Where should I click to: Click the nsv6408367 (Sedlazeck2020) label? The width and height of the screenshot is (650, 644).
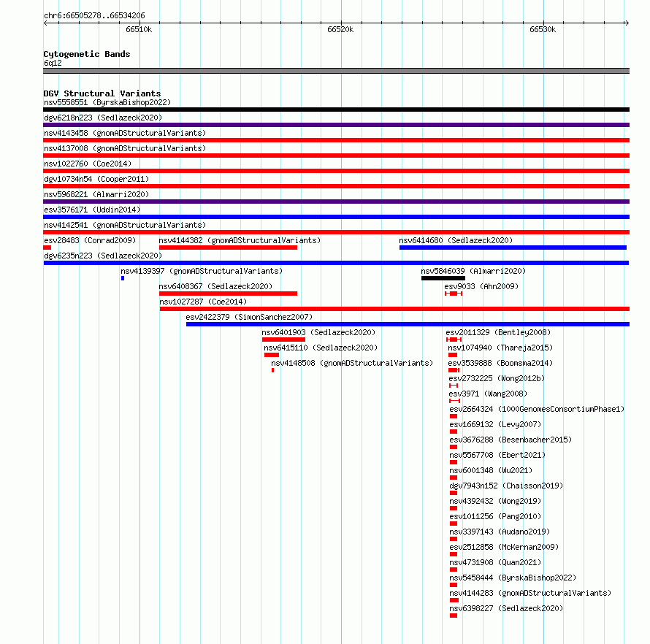[x=215, y=286]
